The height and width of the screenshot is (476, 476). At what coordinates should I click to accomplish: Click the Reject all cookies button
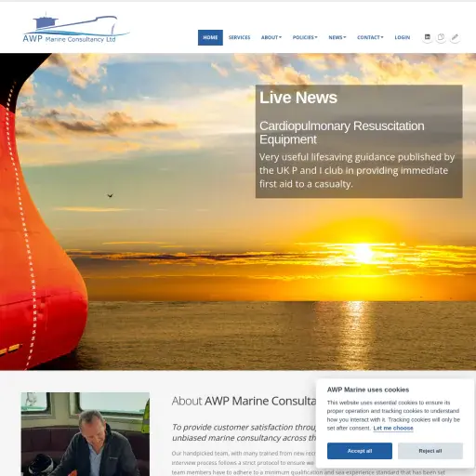(430, 451)
